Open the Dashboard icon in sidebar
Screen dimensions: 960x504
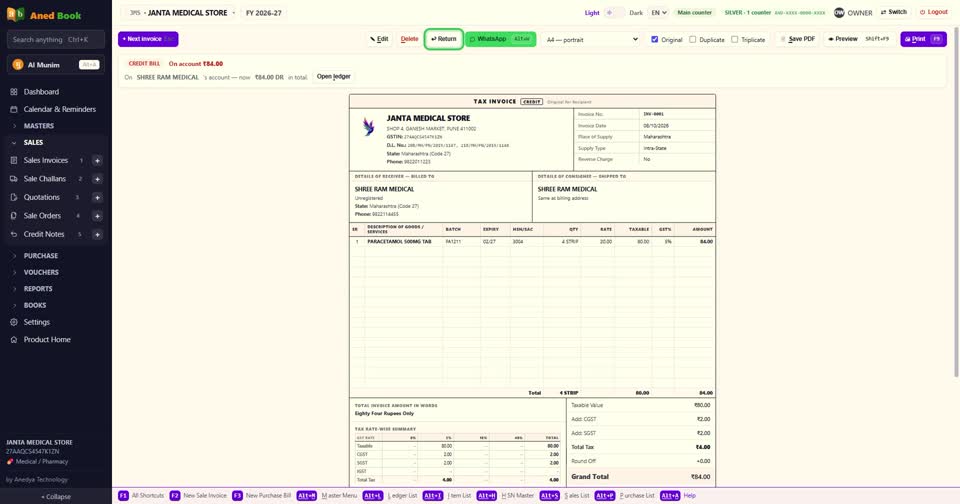[14, 92]
